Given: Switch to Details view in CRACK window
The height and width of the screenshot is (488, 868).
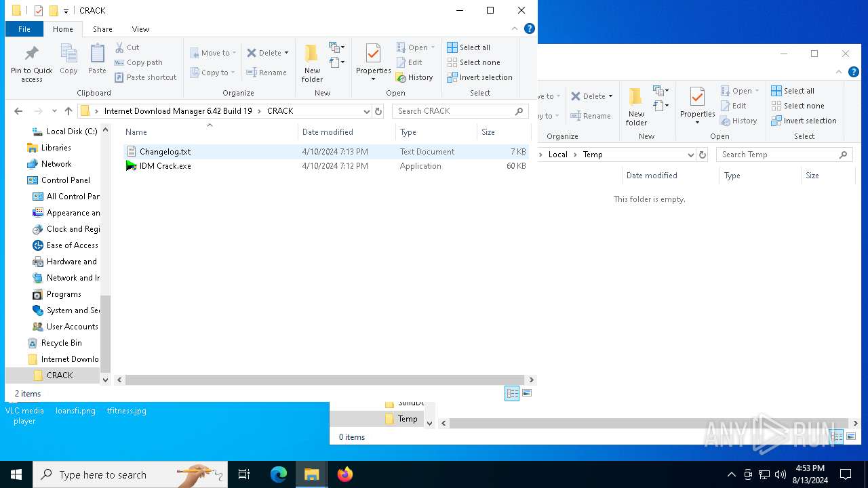Looking at the screenshot, I should pyautogui.click(x=512, y=394).
